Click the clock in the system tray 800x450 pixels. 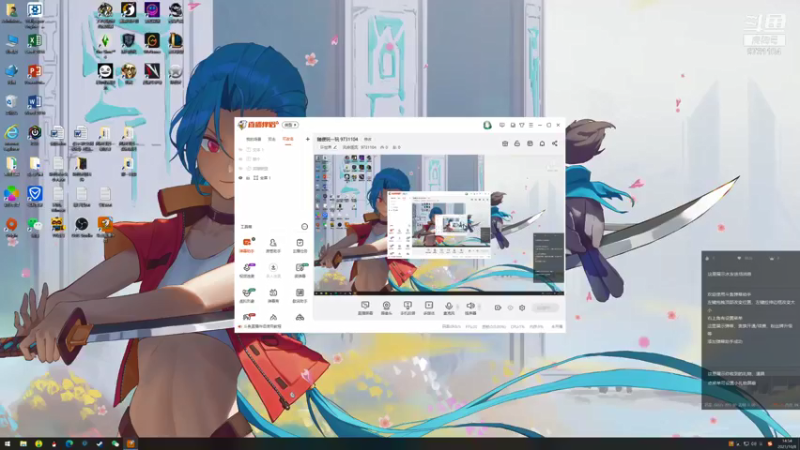pyautogui.click(x=787, y=443)
